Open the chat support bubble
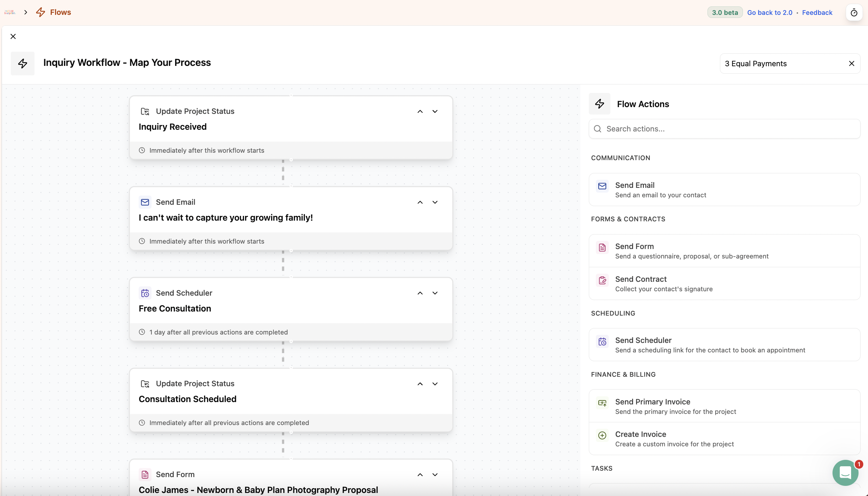 pos(845,472)
